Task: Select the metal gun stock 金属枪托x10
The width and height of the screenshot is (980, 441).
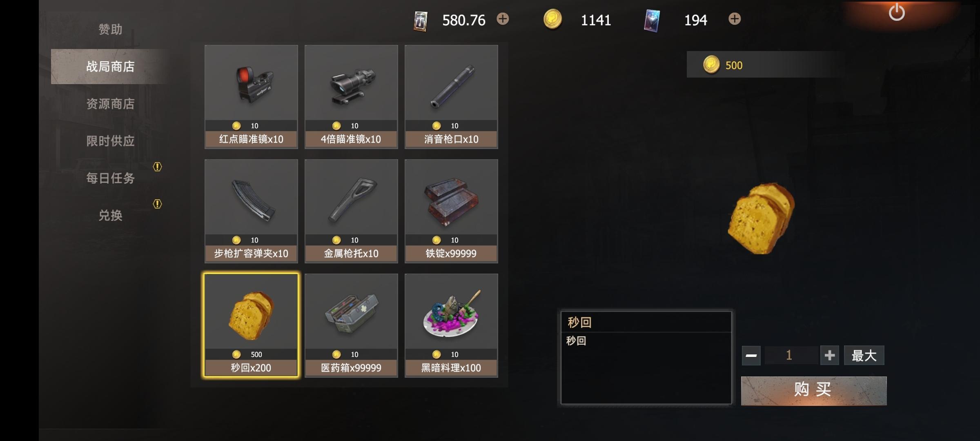Action: pyautogui.click(x=351, y=211)
